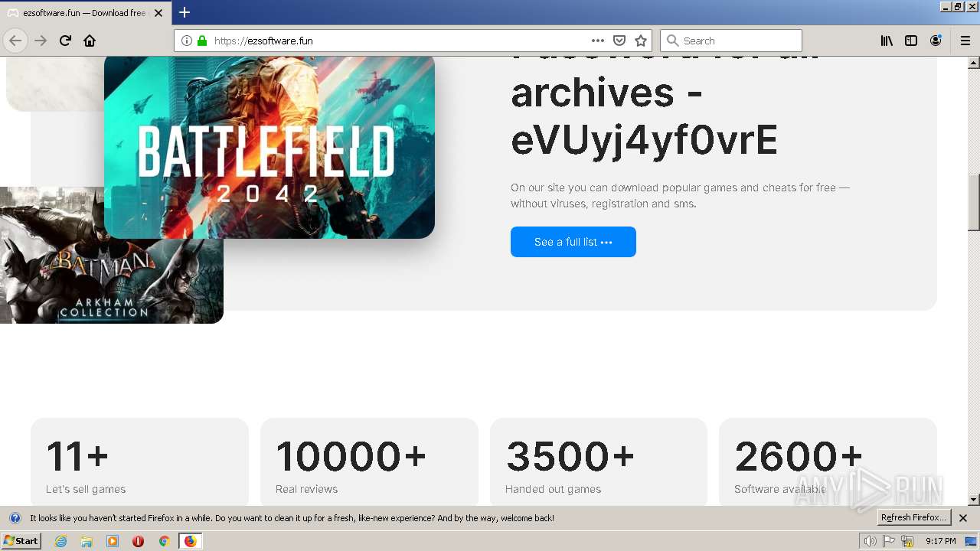
Task: Click the site description paragraph text
Action: click(680, 196)
